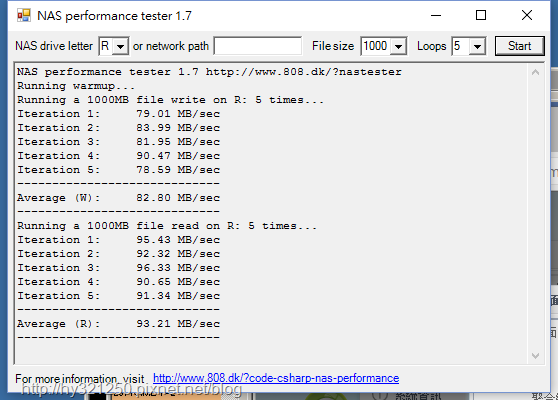The height and width of the screenshot is (400, 558).
Task: Click the write 'Iteration 4: 90.47 MB/sec' line
Action: [x=119, y=156]
